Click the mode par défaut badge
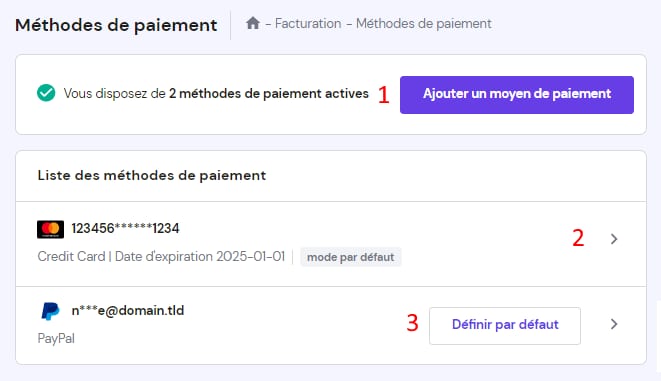661x381 pixels. point(351,257)
